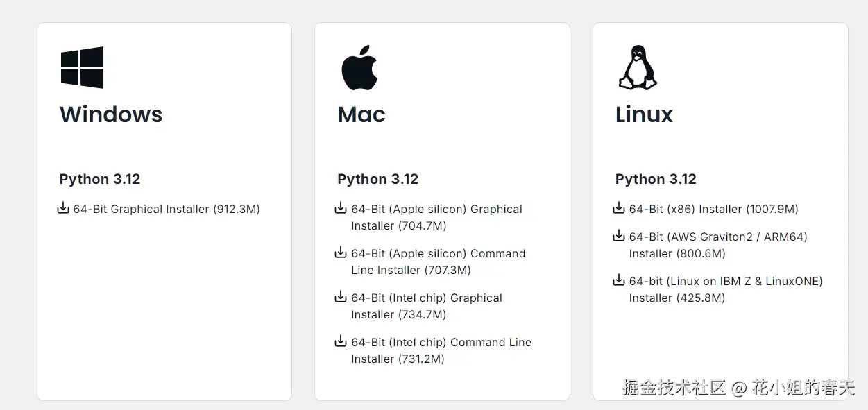Click download icon for Intel chip Graphical Installer
868x410 pixels.
pyautogui.click(x=341, y=297)
